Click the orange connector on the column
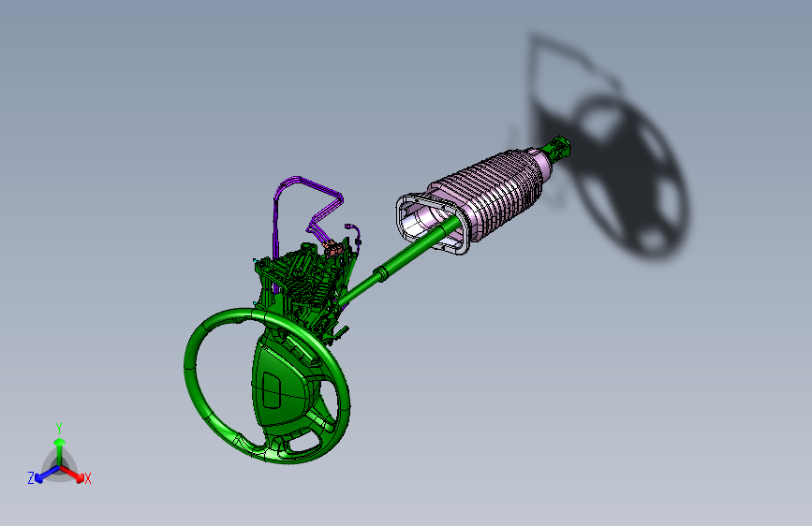 pyautogui.click(x=332, y=249)
